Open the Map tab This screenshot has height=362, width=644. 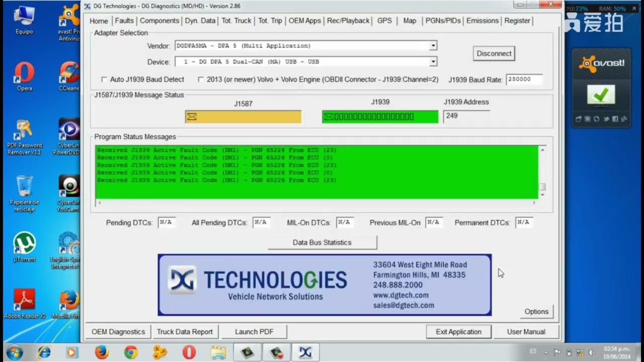[x=410, y=21]
